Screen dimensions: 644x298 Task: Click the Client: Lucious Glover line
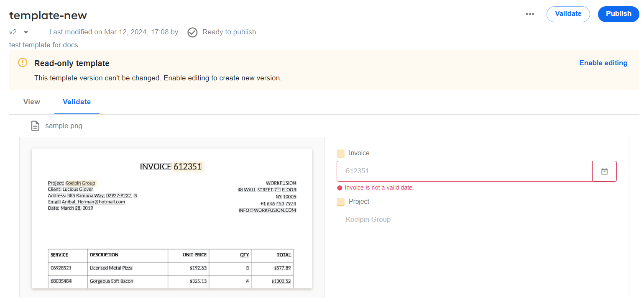click(x=71, y=189)
